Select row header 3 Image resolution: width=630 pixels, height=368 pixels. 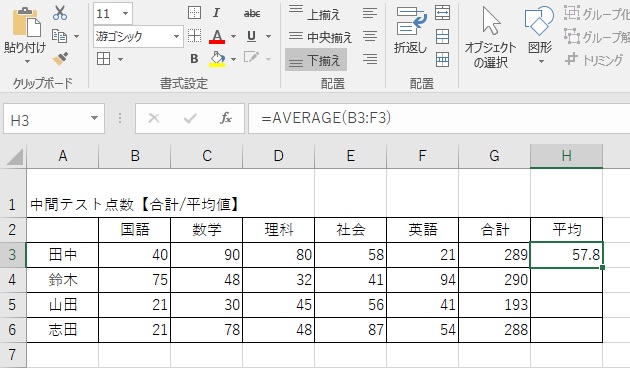[12, 255]
